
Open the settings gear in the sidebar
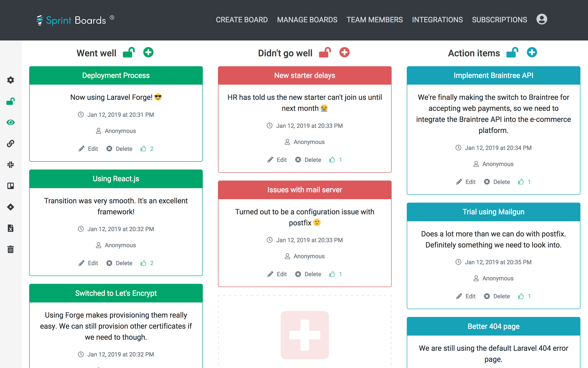(10, 80)
